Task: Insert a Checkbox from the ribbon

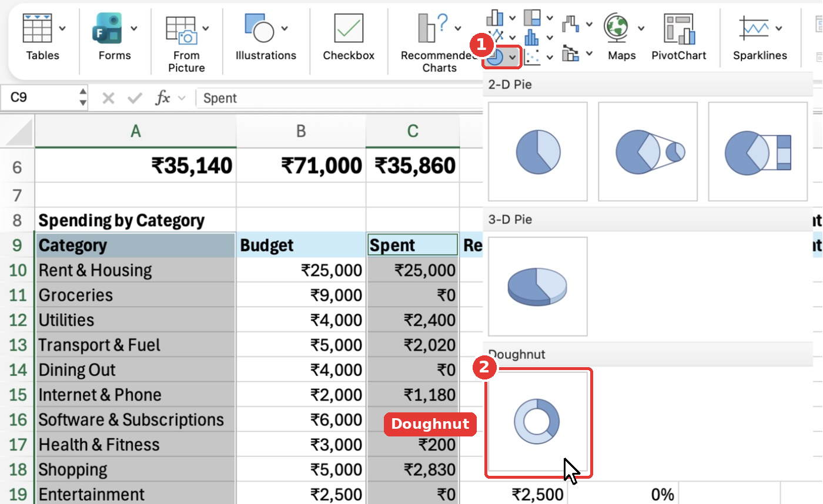Action: pyautogui.click(x=349, y=28)
